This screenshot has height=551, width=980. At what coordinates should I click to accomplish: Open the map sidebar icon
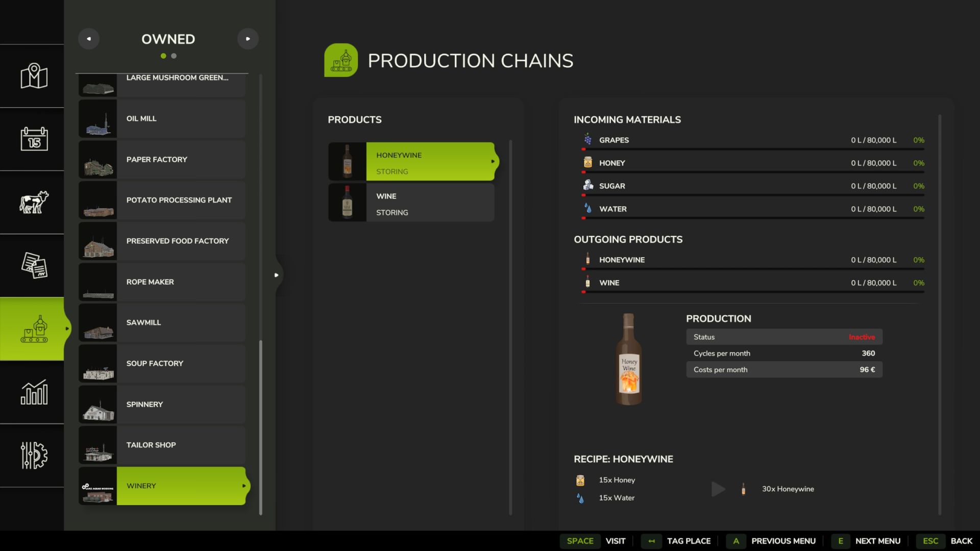34,76
